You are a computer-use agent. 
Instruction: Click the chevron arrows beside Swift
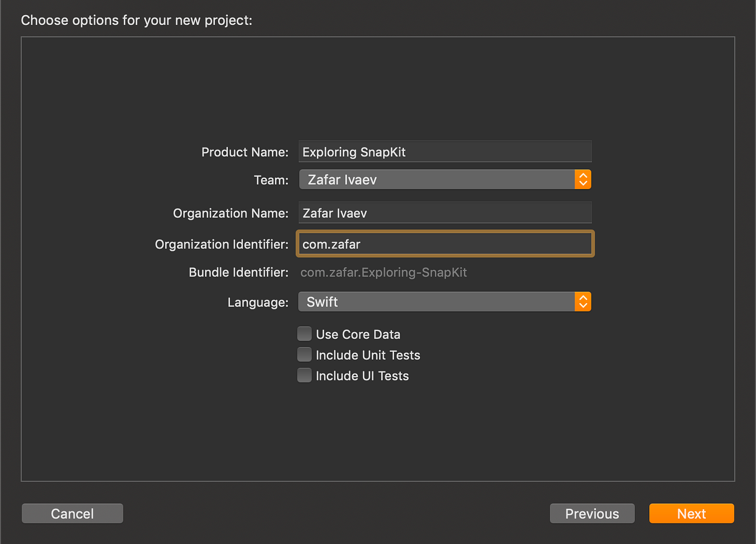pos(583,301)
